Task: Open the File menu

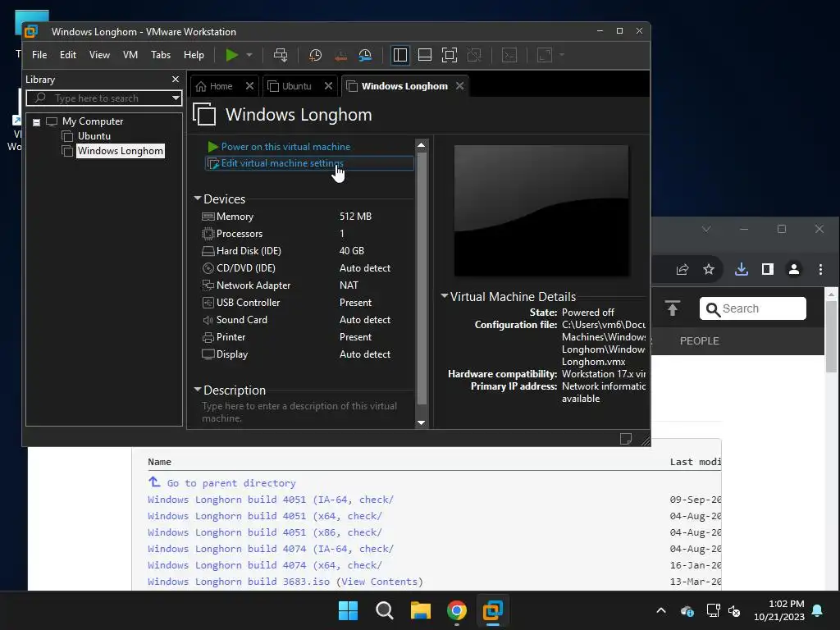Action: (39, 55)
